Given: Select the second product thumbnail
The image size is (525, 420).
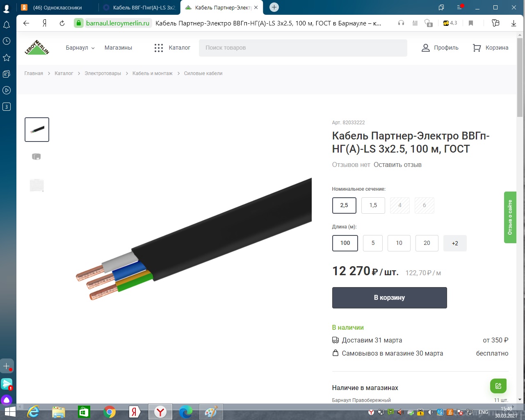Looking at the screenshot, I should pyautogui.click(x=37, y=156).
